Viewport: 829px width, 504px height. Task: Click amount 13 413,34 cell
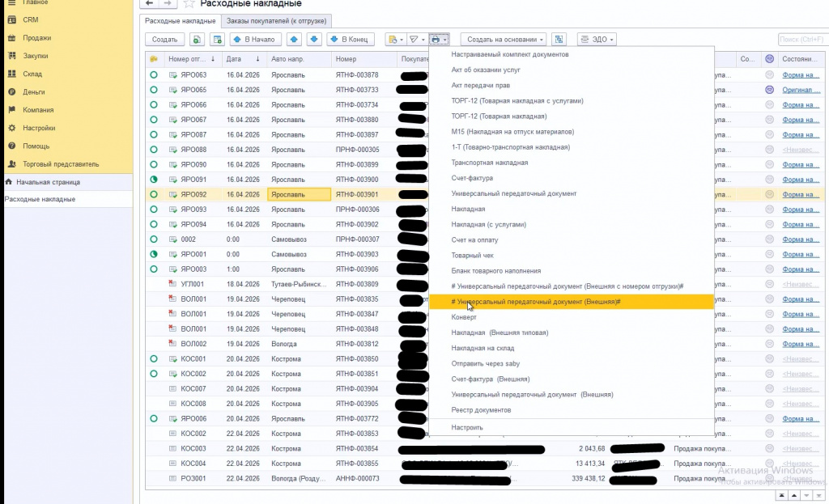pos(590,464)
